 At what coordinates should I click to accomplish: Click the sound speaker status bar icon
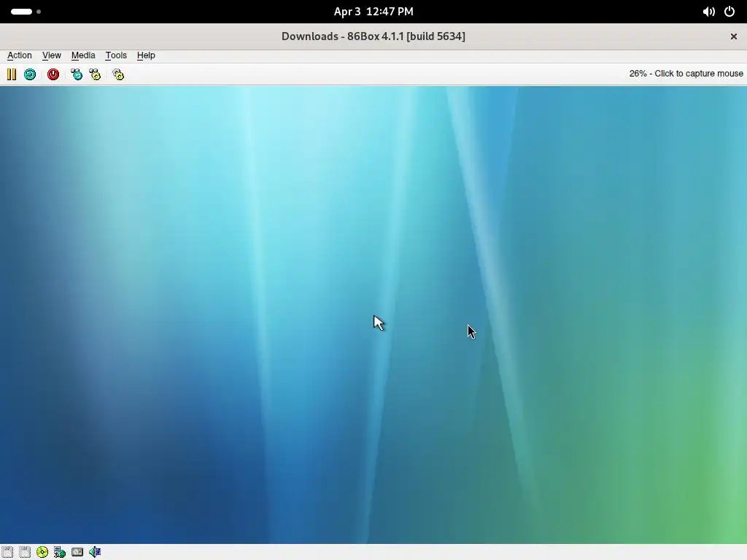pos(94,552)
